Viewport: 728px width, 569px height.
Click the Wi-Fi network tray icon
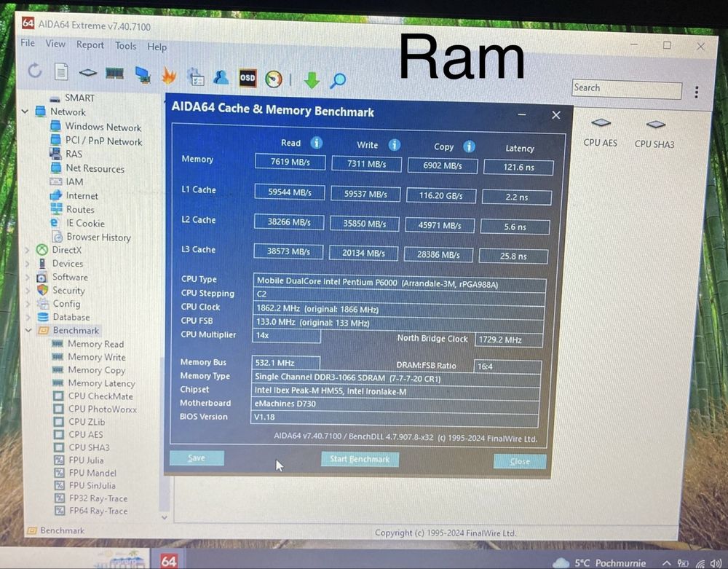point(700,564)
